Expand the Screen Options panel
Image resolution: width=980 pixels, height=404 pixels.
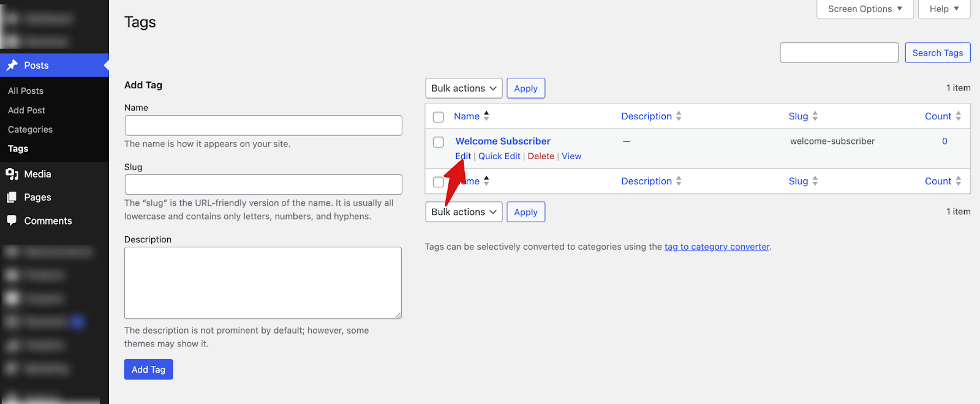coord(864,9)
